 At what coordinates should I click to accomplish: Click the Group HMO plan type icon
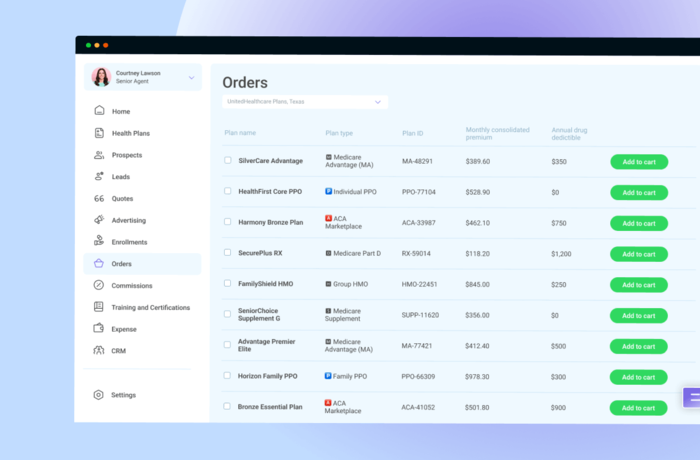(329, 284)
